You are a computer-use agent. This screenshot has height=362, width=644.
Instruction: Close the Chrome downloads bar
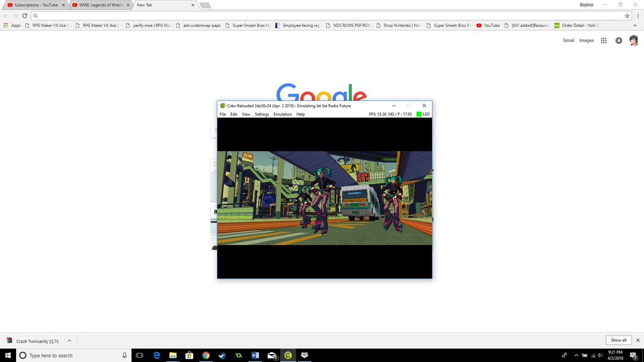click(638, 340)
